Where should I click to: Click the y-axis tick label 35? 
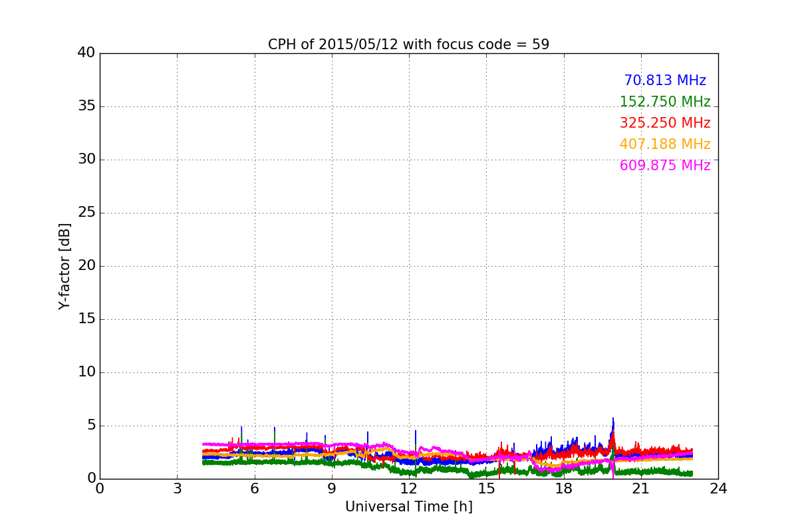coord(86,106)
